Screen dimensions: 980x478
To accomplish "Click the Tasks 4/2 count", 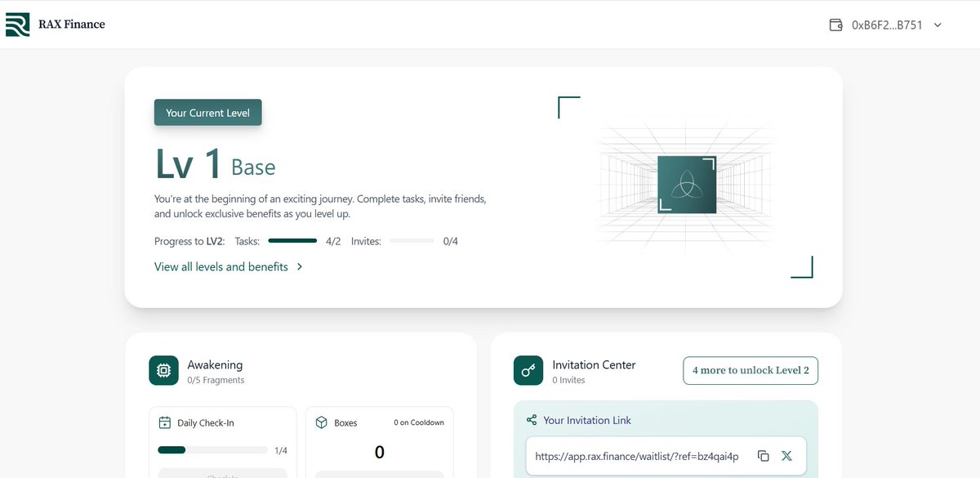I will tap(333, 241).
